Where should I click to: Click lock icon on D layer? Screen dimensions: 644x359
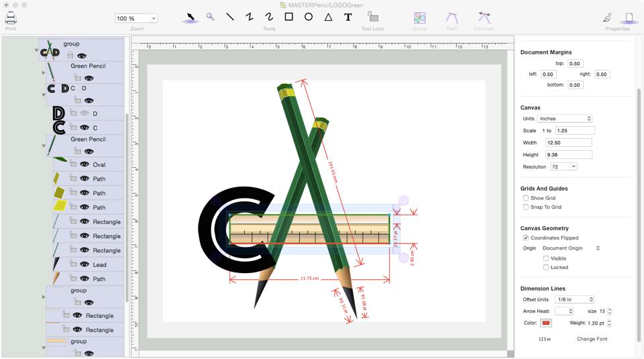point(73,113)
